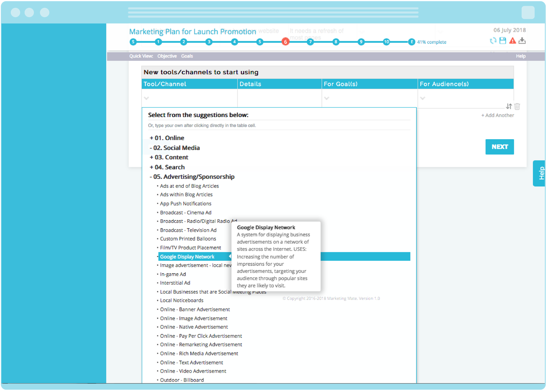Pick Broadcast - Television Ad
The width and height of the screenshot is (546, 392).
coord(188,230)
